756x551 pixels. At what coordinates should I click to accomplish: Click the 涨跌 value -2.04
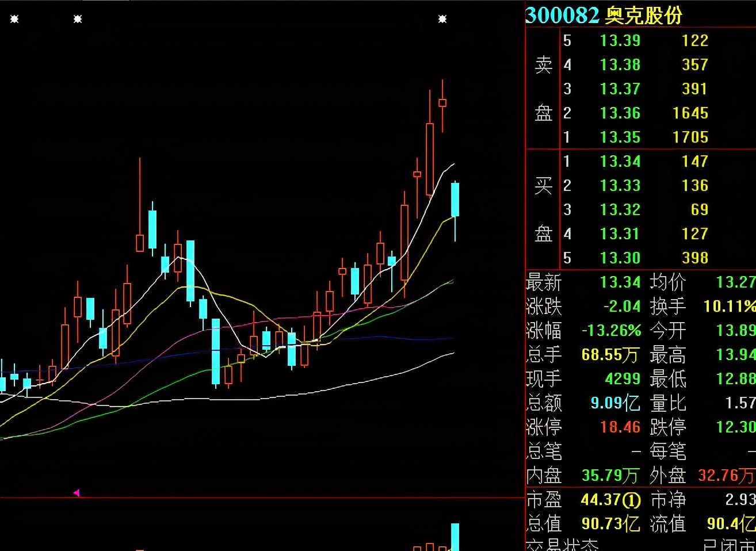(621, 307)
